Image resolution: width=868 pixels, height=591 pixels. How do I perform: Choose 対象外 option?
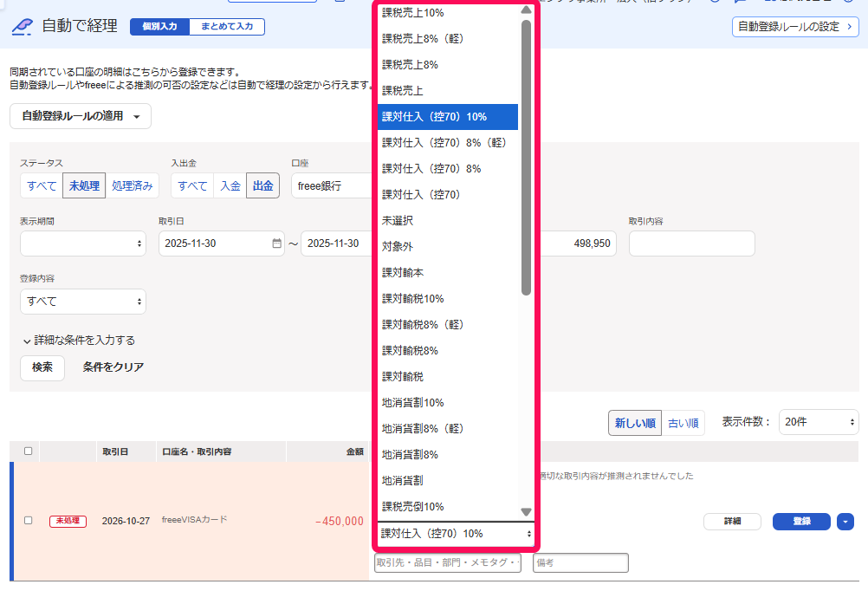click(447, 247)
